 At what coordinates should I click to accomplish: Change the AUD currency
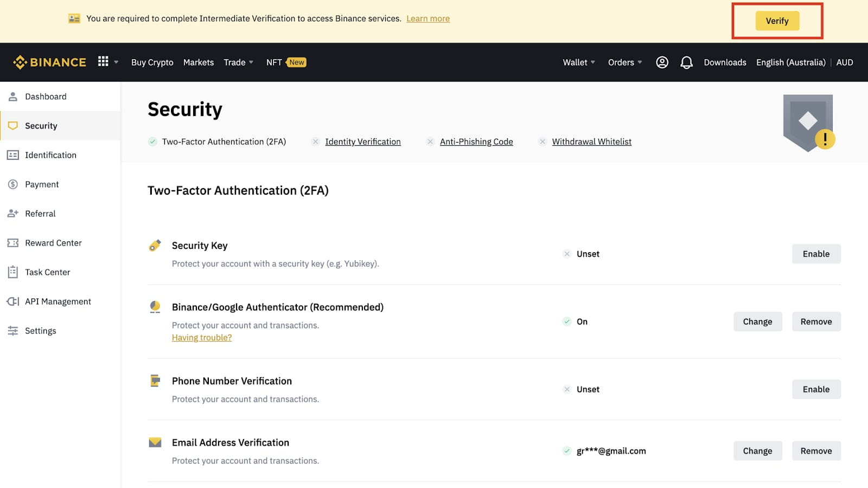844,62
